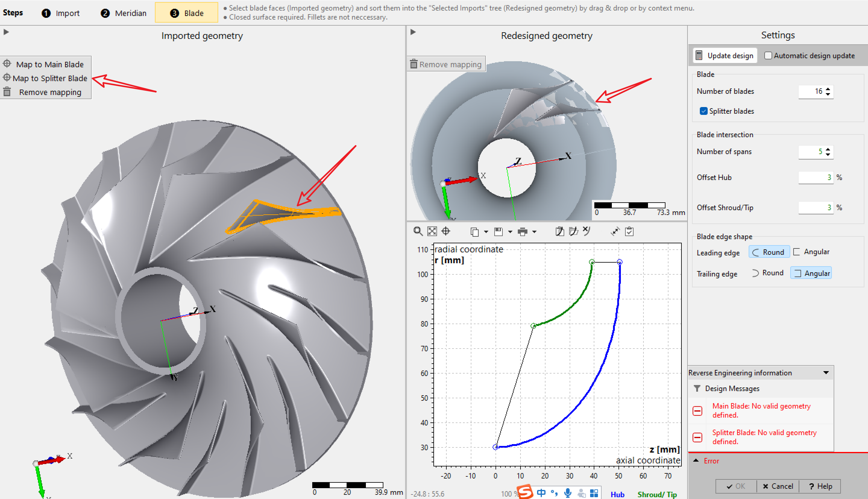This screenshot has width=868, height=499.
Task: Click the crosshair icon in diagram toolbar
Action: [446, 231]
